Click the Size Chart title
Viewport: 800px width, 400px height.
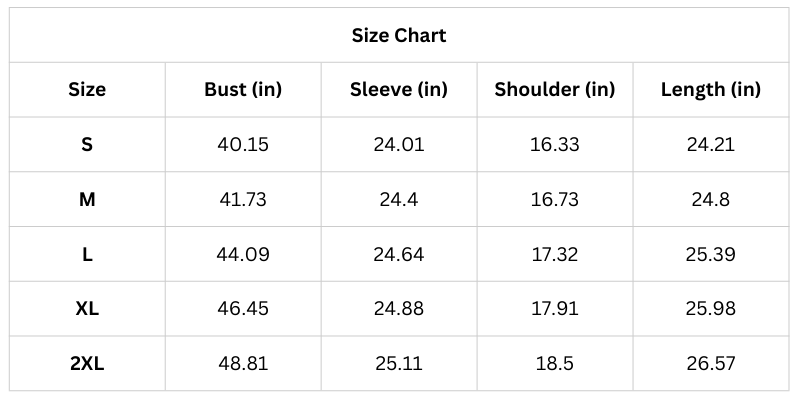tap(399, 36)
